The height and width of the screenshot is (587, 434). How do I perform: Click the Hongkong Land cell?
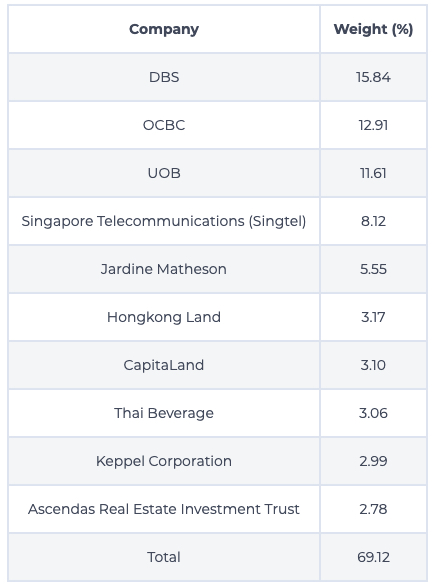click(164, 317)
